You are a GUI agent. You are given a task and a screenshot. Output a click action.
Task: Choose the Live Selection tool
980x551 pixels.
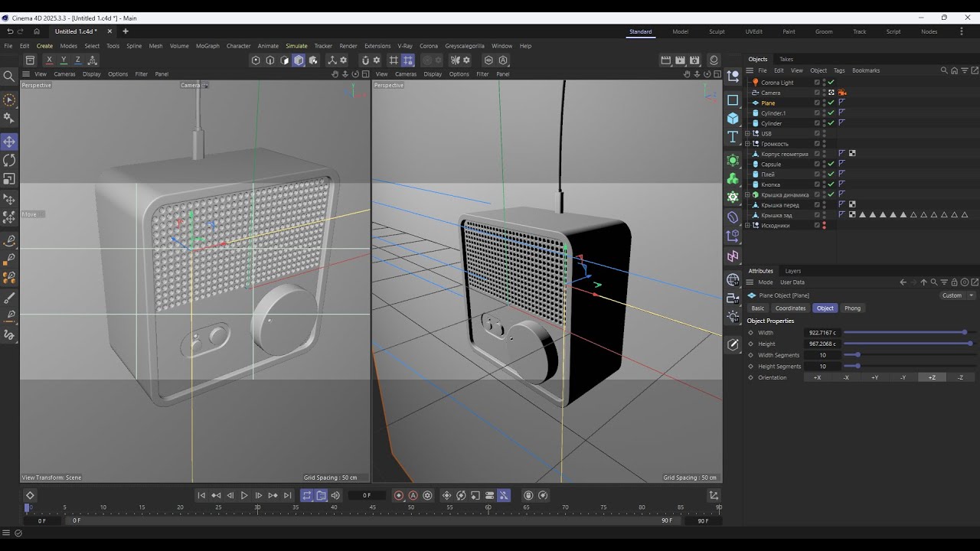(9, 100)
